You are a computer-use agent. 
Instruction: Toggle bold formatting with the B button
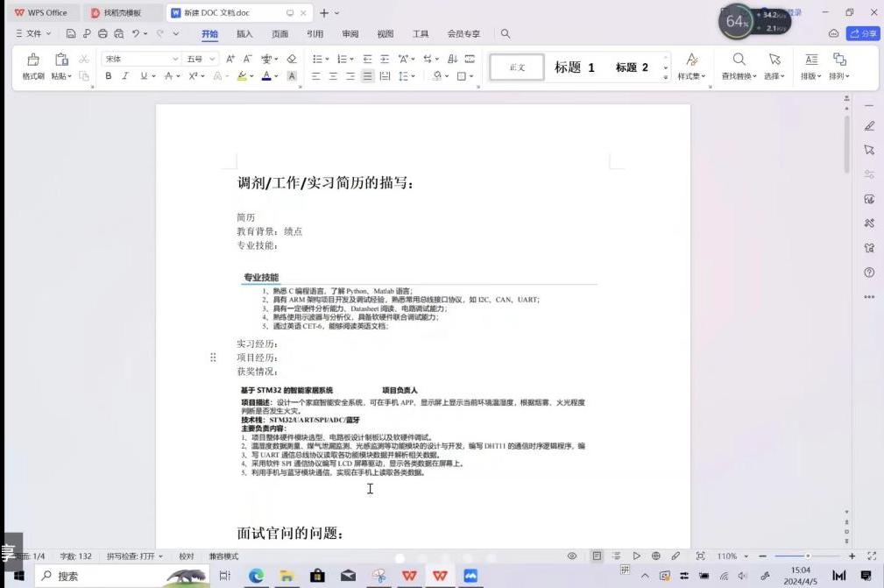point(109,76)
